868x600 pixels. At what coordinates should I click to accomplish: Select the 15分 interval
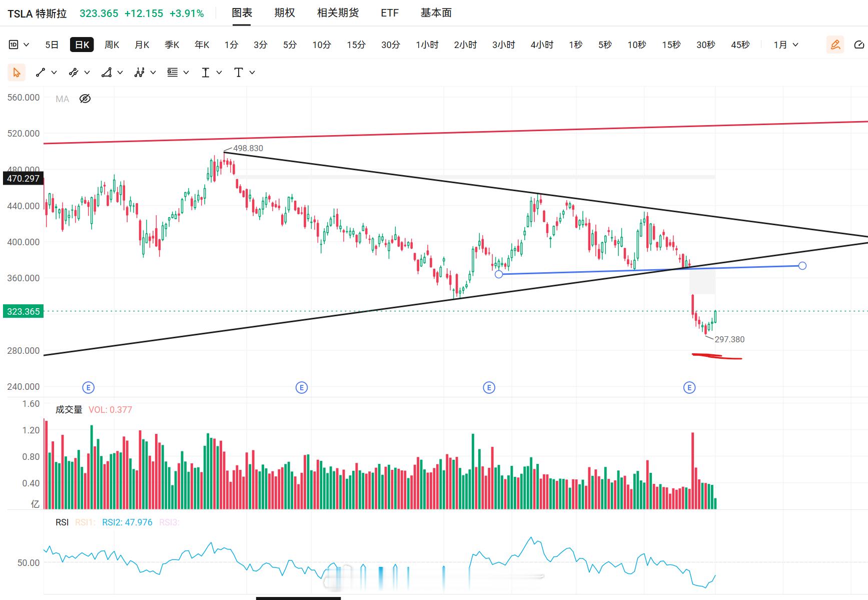tap(356, 45)
